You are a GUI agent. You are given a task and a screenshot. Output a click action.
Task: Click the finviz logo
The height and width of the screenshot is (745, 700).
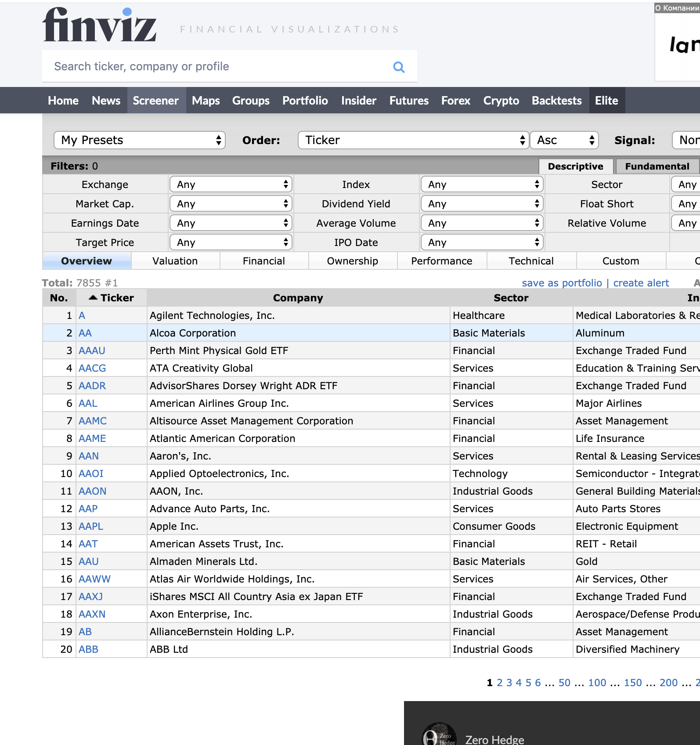[100, 25]
